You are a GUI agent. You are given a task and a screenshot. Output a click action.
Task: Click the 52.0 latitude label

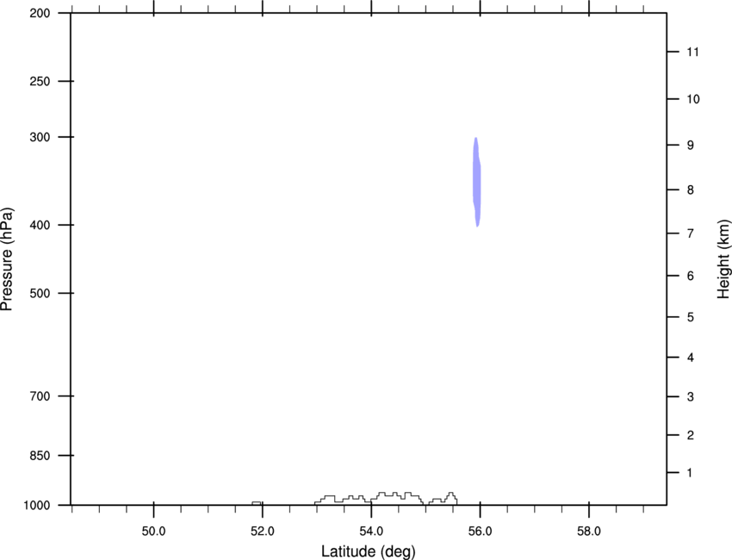tap(263, 532)
